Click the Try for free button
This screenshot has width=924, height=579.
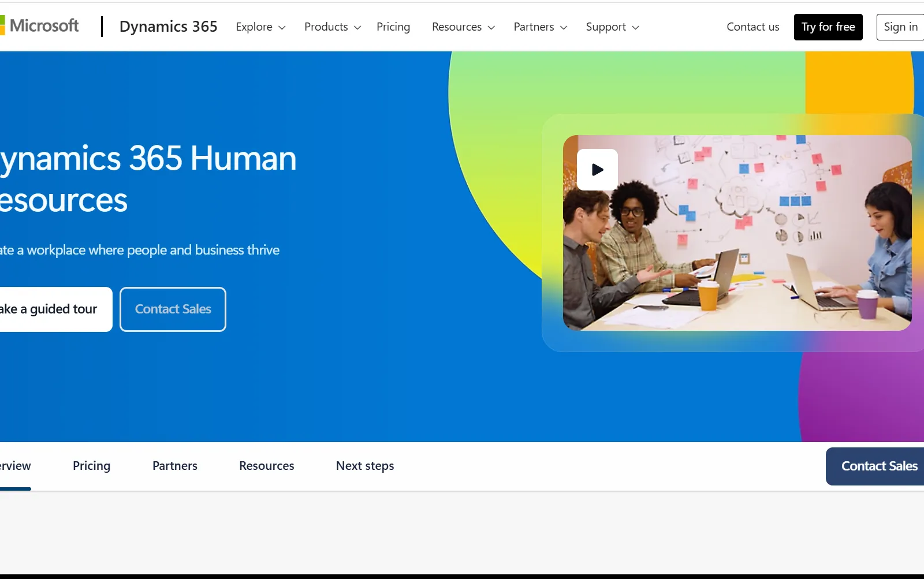tap(828, 27)
